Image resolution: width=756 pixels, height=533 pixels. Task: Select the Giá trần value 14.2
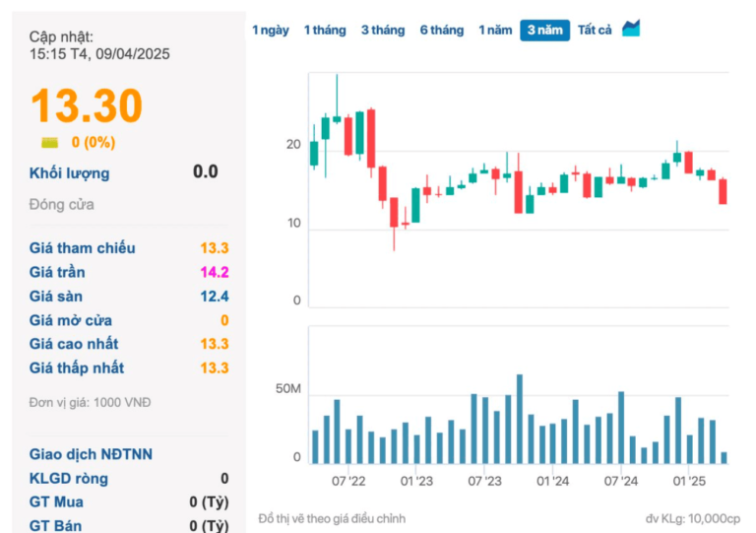coord(214,272)
